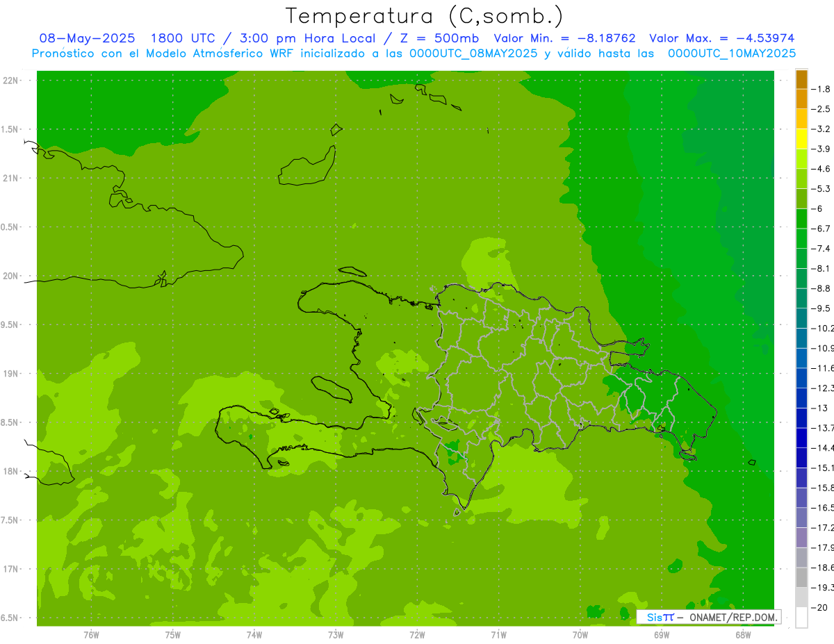
Task: Click the "Valor Min. = -8.18762" text
Action: pyautogui.click(x=564, y=39)
